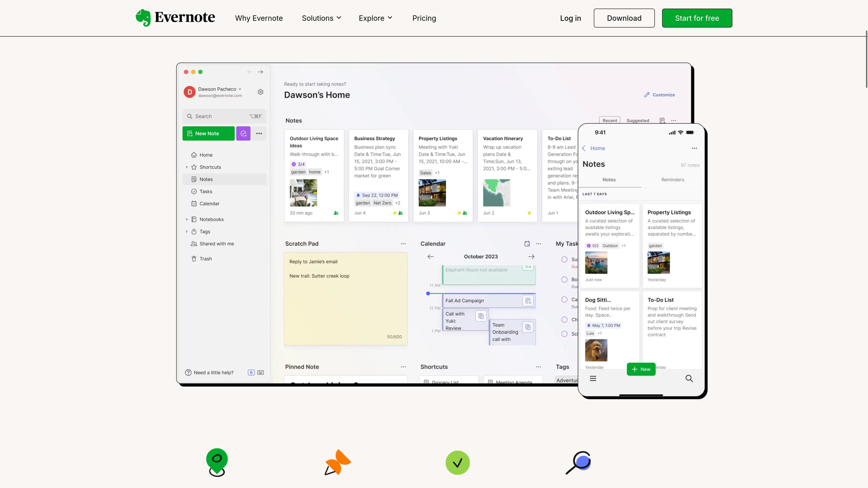Open the Explore dropdown menu
This screenshot has height=488, width=868.
point(375,18)
